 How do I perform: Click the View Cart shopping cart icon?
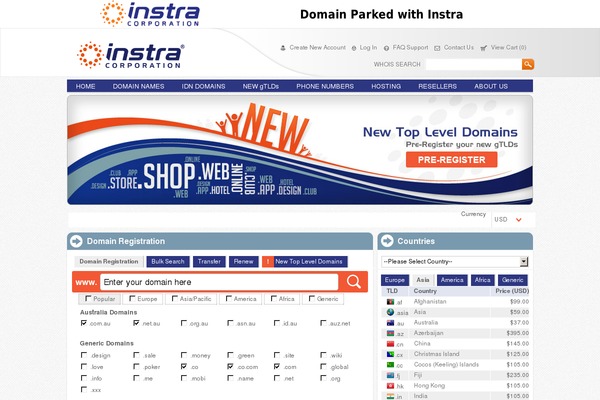point(484,48)
